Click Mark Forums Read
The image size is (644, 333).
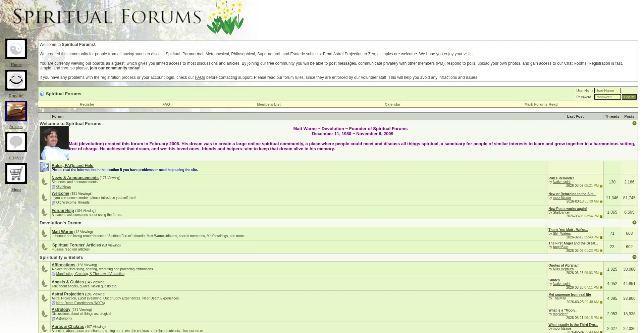(541, 104)
